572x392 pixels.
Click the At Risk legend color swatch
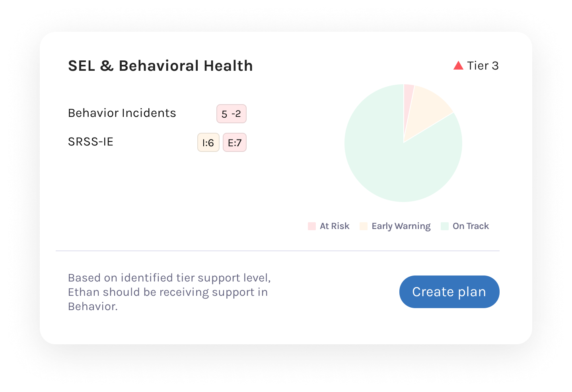coord(312,226)
